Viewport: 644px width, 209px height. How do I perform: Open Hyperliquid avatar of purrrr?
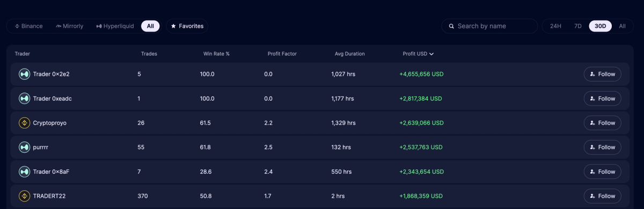[x=24, y=147]
